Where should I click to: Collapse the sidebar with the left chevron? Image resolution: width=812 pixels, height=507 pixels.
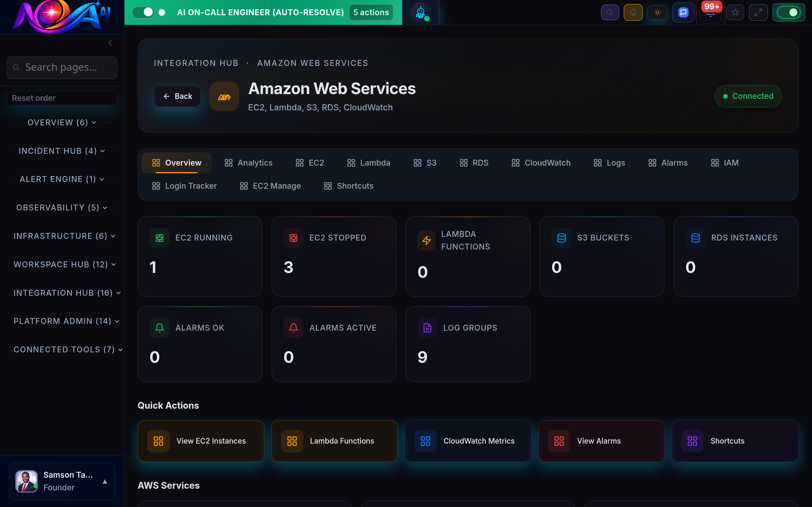[x=111, y=43]
